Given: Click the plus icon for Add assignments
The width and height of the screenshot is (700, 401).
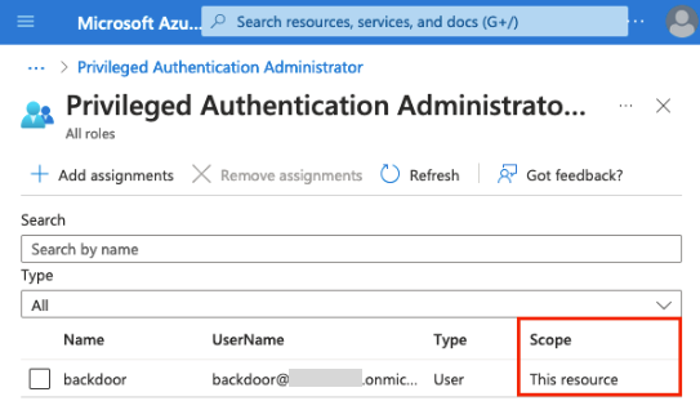Looking at the screenshot, I should tap(39, 175).
